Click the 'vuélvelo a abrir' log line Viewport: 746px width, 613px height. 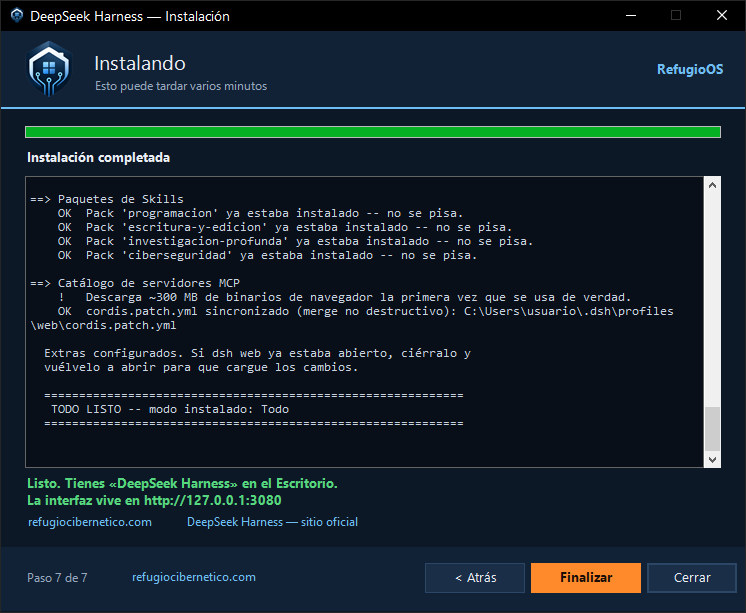click(x=201, y=367)
